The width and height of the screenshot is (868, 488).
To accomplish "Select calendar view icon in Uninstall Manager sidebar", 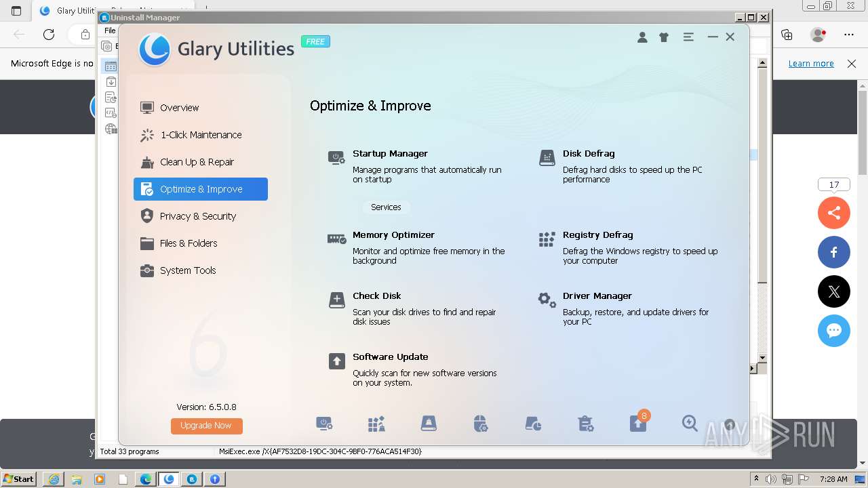I will 110,66.
